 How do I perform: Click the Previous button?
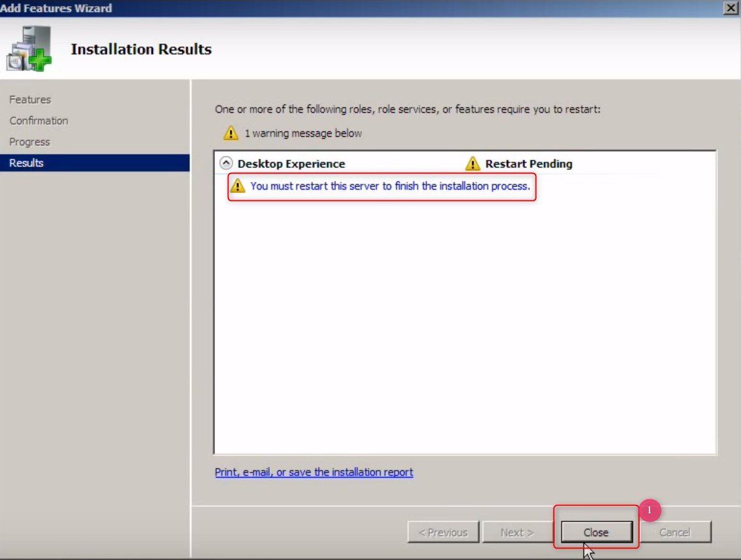click(x=443, y=532)
